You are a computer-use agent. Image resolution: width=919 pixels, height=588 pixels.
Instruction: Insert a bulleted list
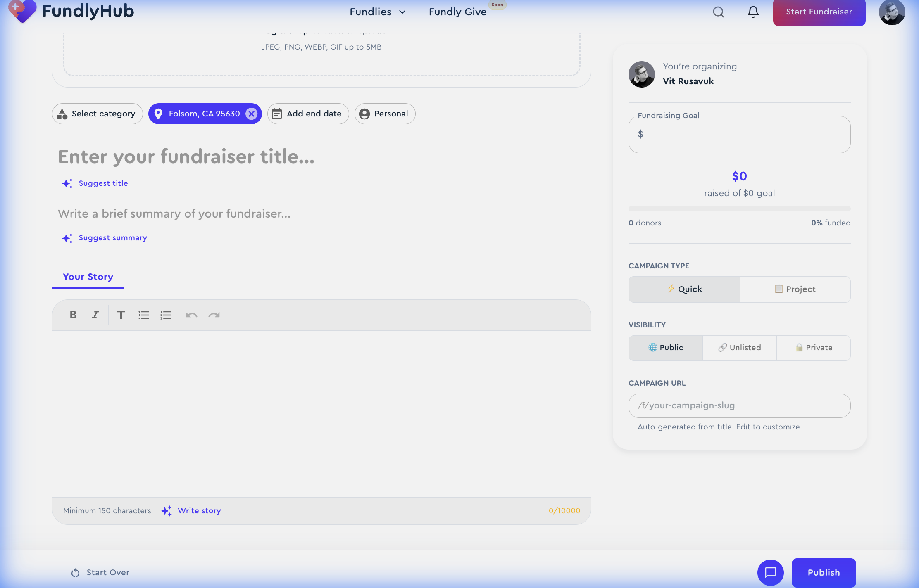pos(143,315)
